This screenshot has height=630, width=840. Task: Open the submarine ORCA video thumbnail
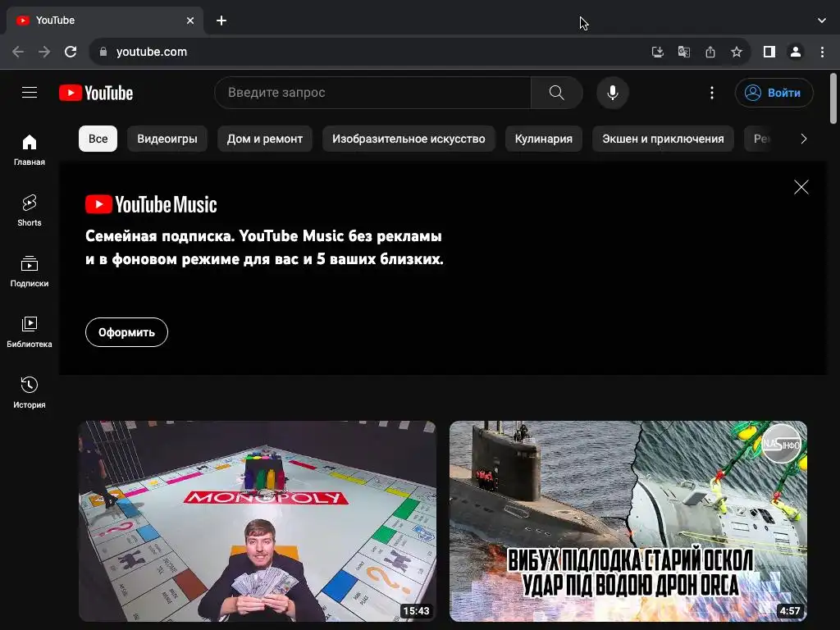click(628, 521)
